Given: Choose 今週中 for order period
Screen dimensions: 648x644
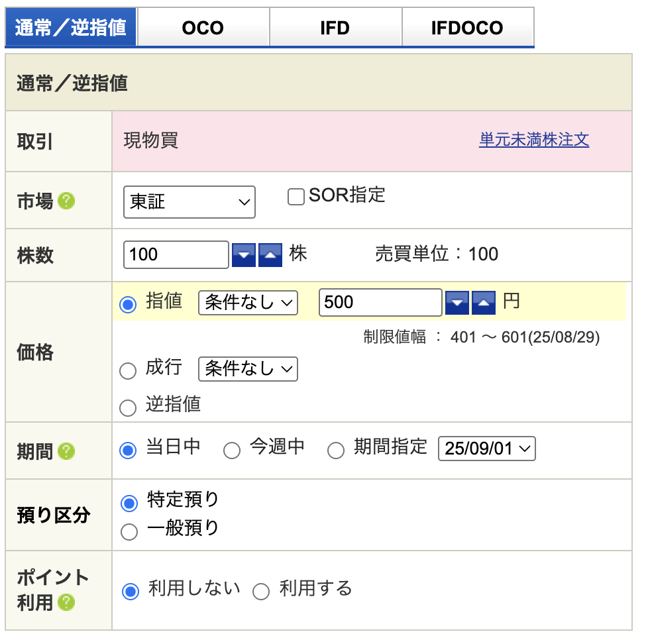Looking at the screenshot, I should point(232,451).
